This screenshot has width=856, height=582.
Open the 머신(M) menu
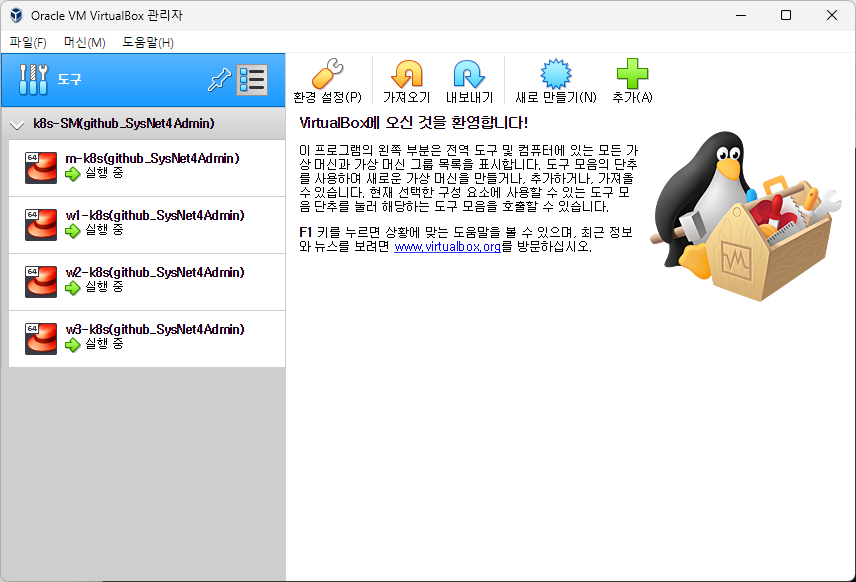coord(85,43)
